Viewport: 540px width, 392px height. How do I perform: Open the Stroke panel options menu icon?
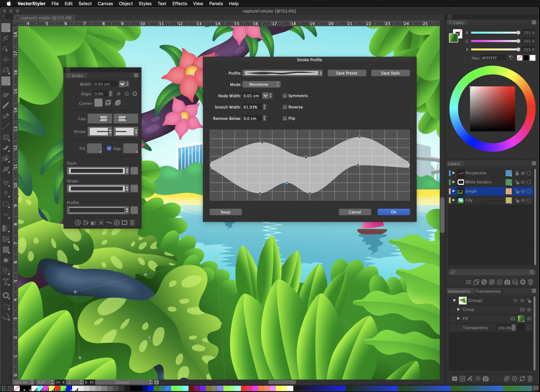tap(136, 76)
